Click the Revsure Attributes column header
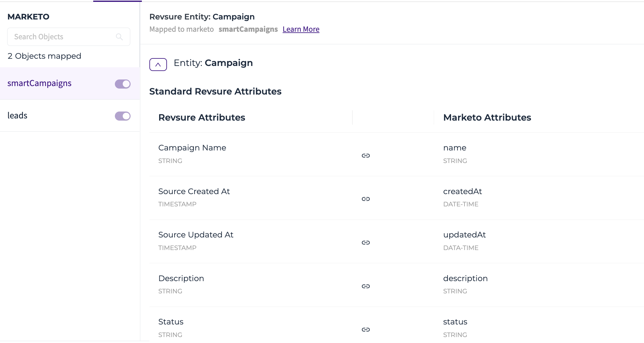The height and width of the screenshot is (343, 644). click(x=202, y=117)
